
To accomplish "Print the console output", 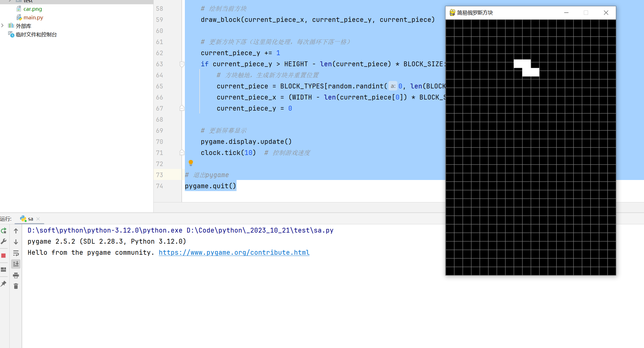I will coord(16,275).
